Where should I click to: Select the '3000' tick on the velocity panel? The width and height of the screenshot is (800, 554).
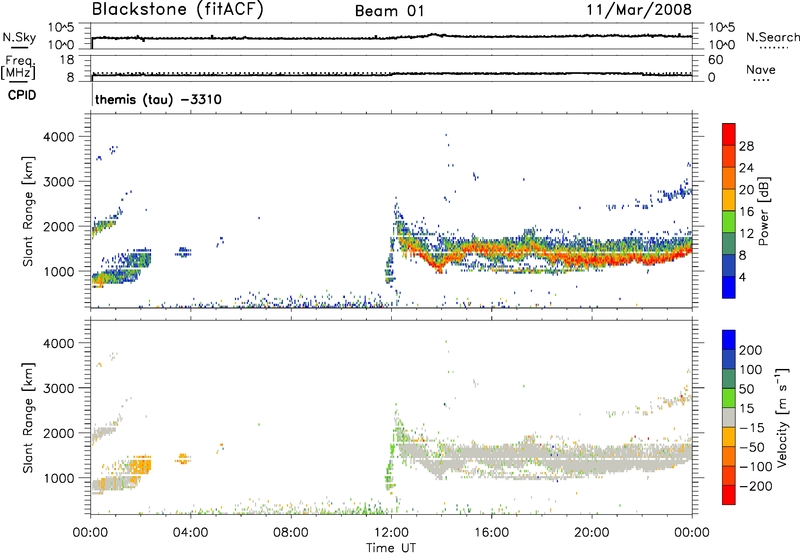coord(59,388)
